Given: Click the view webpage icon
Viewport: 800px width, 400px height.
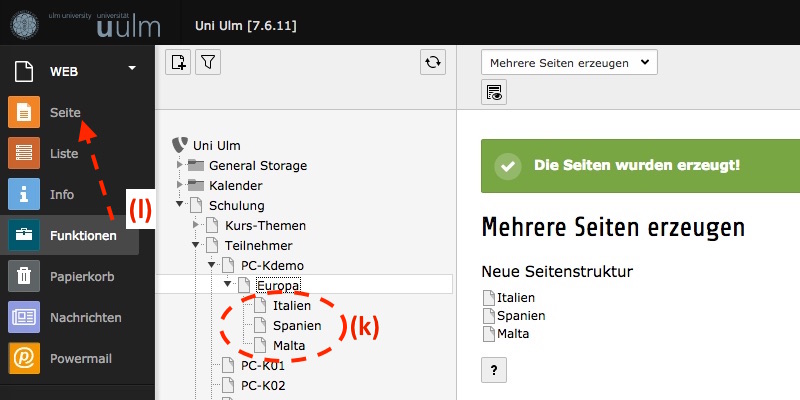Looking at the screenshot, I should 493,93.
